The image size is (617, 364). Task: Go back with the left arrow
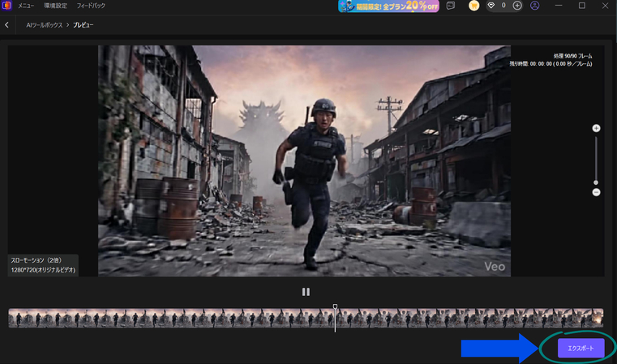point(6,25)
